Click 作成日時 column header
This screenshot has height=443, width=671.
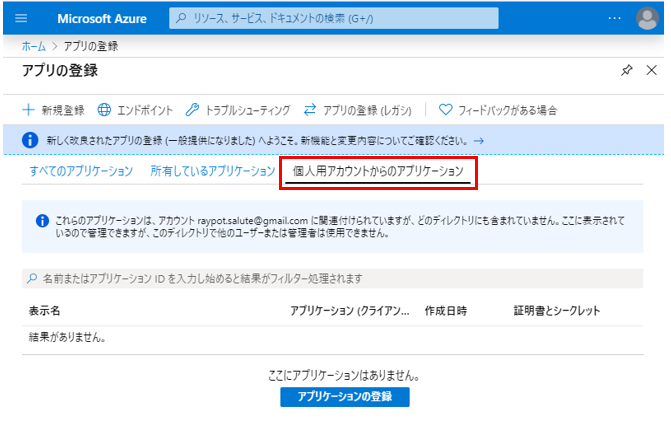445,311
